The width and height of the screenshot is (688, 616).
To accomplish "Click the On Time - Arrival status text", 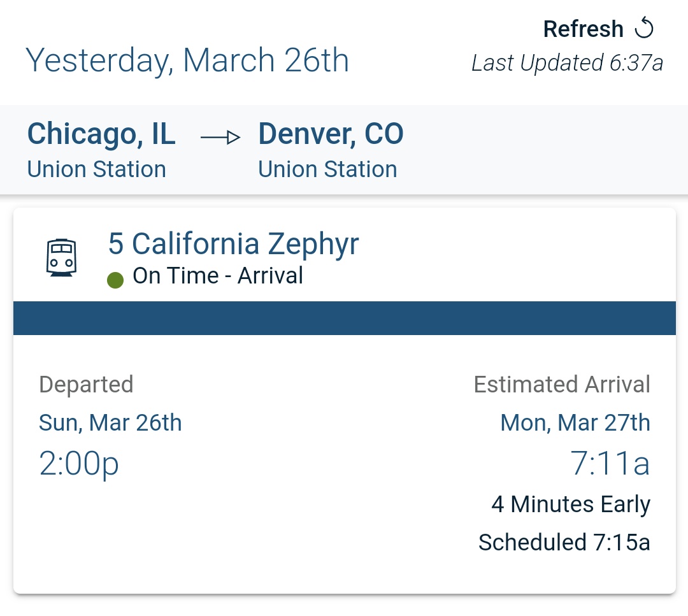I will 218,276.
